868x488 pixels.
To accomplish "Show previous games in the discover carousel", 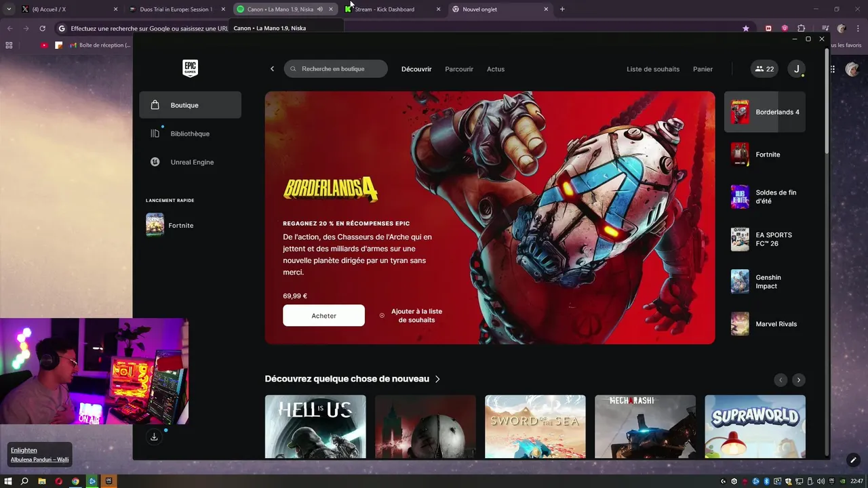I will (x=781, y=380).
